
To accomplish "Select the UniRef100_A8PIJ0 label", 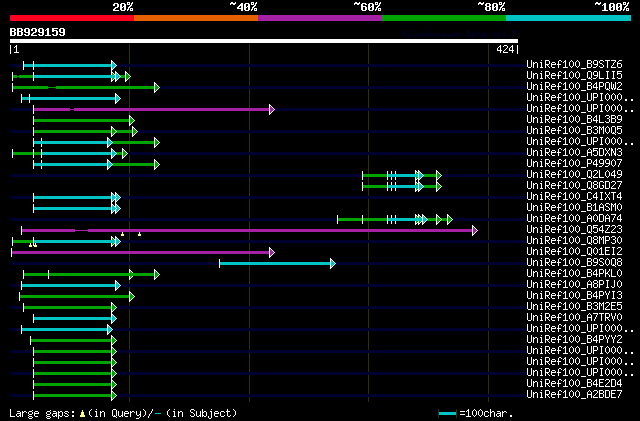I will click(x=574, y=285).
